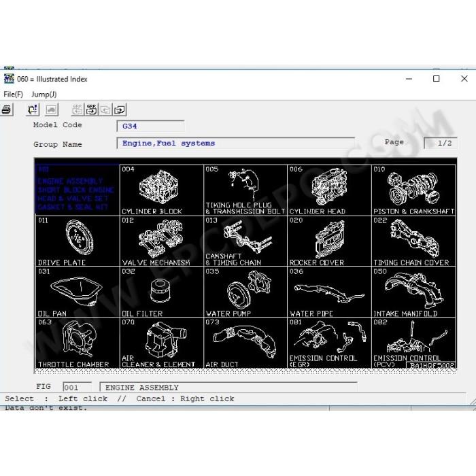Click the greyed-out car image toolbar icon

coord(52,109)
